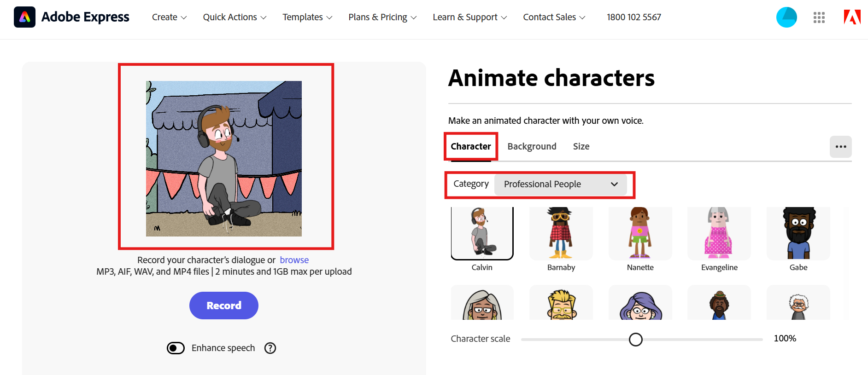
Task: Toggle the Enhance speech switch
Action: click(x=176, y=348)
